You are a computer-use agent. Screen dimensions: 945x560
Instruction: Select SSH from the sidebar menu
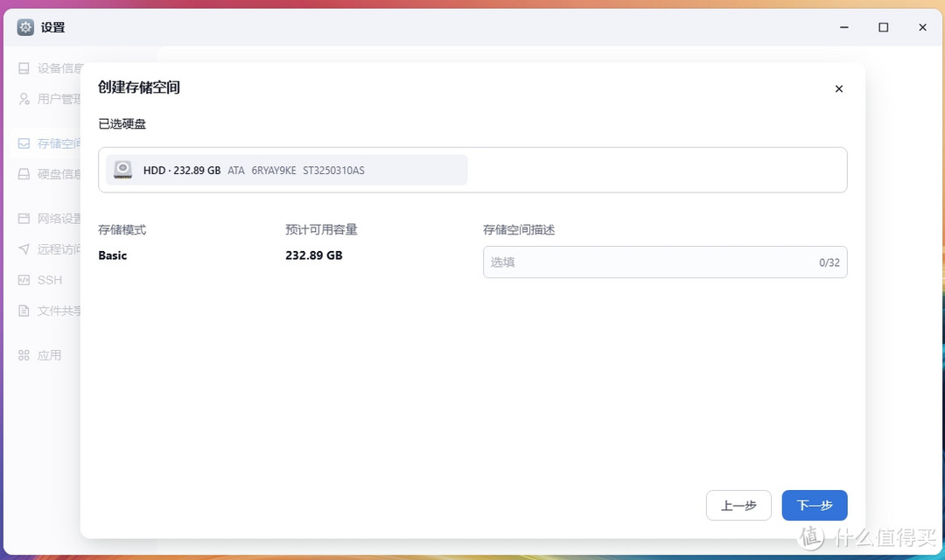click(x=25, y=280)
